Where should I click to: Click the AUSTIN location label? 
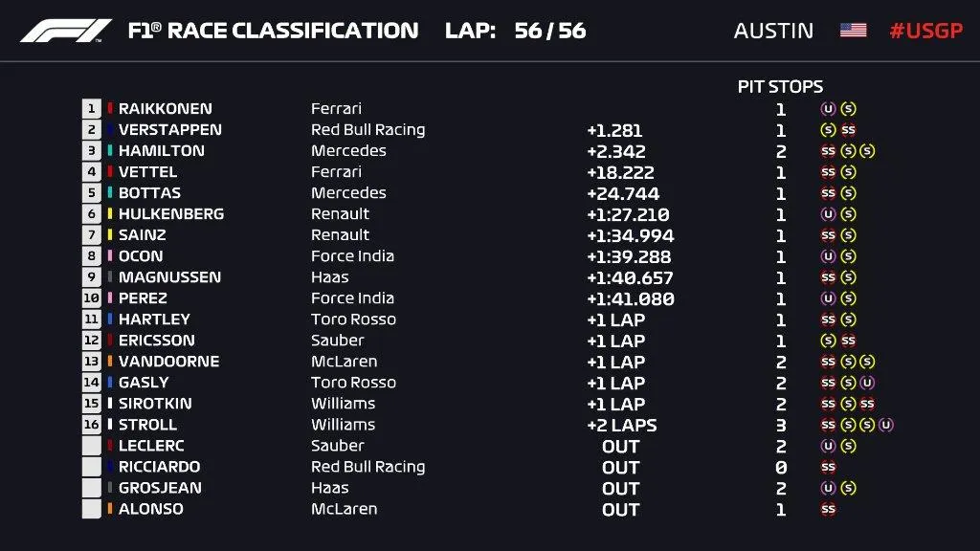[x=773, y=31]
